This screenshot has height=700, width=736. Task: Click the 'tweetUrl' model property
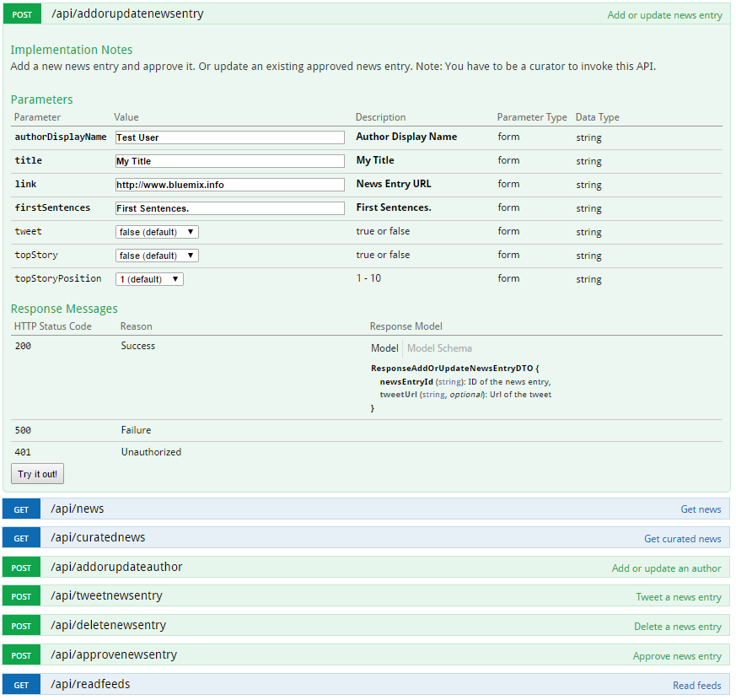click(398, 395)
